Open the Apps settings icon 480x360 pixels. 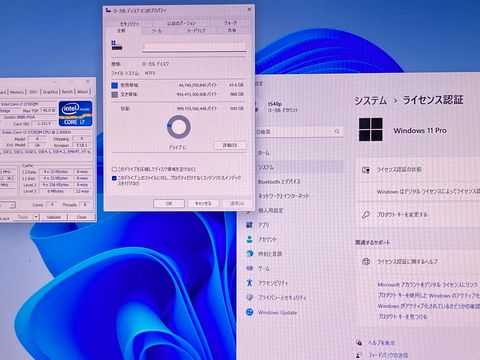(x=249, y=225)
